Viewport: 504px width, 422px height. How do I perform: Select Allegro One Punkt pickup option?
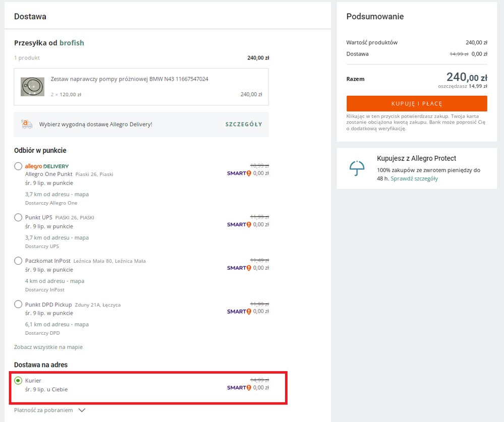[18, 166]
